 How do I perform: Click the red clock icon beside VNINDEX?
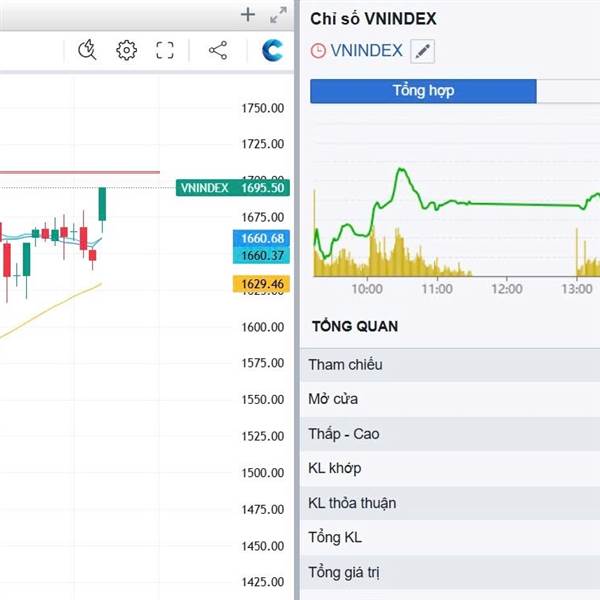pos(319,51)
